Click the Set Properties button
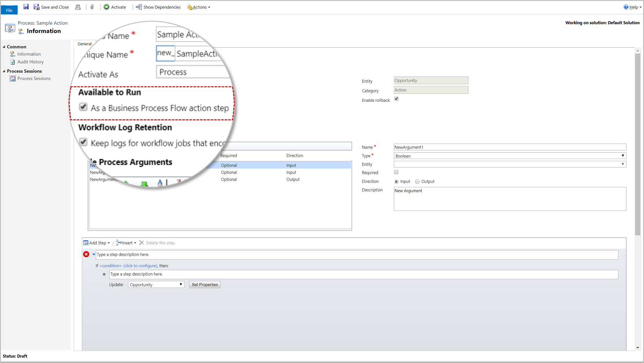This screenshot has width=644, height=363. pos(204,284)
